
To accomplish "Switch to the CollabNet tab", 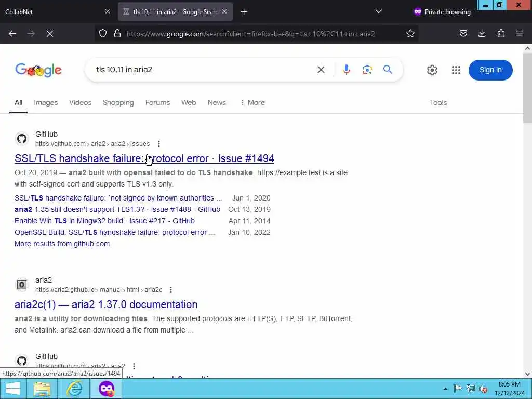I will tap(58, 11).
